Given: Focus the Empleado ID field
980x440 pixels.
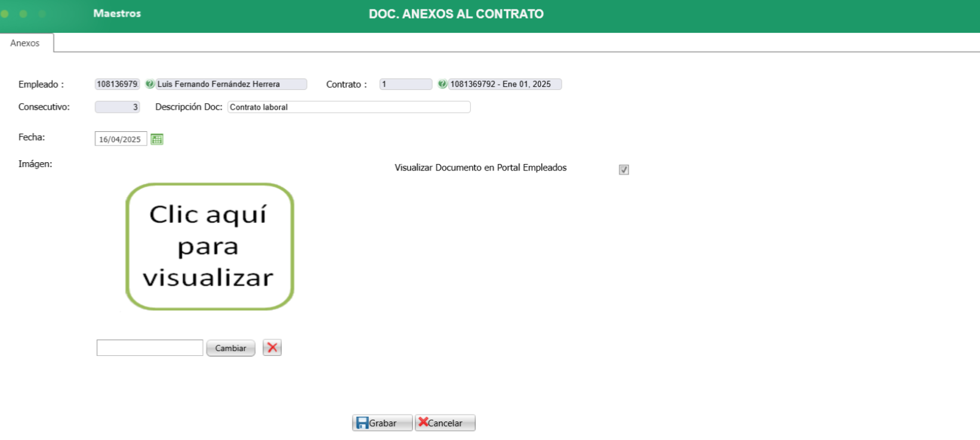Looking at the screenshot, I should click(118, 84).
